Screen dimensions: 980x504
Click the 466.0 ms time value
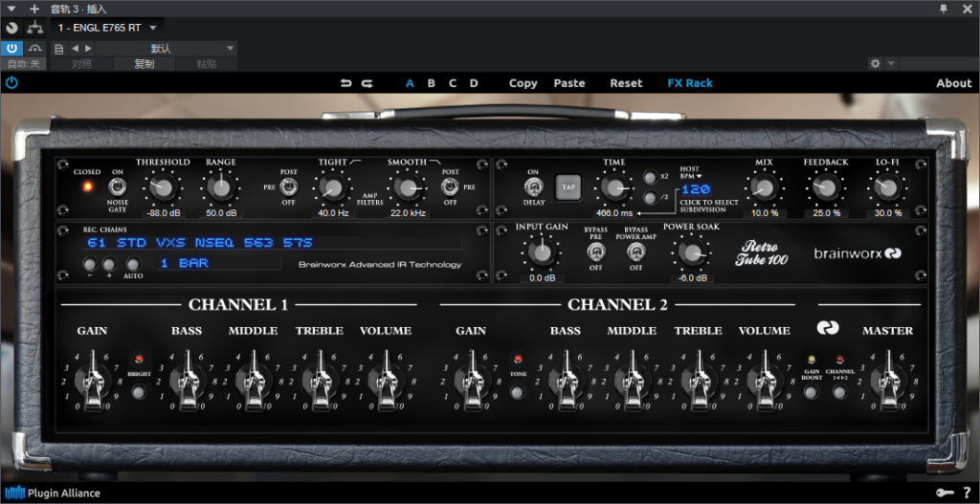click(613, 213)
